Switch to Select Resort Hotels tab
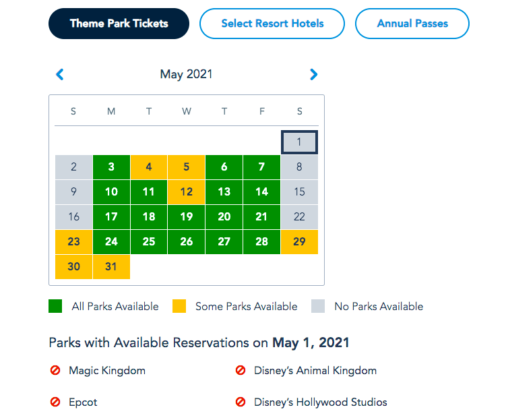This screenshot has width=506, height=420. 272,24
